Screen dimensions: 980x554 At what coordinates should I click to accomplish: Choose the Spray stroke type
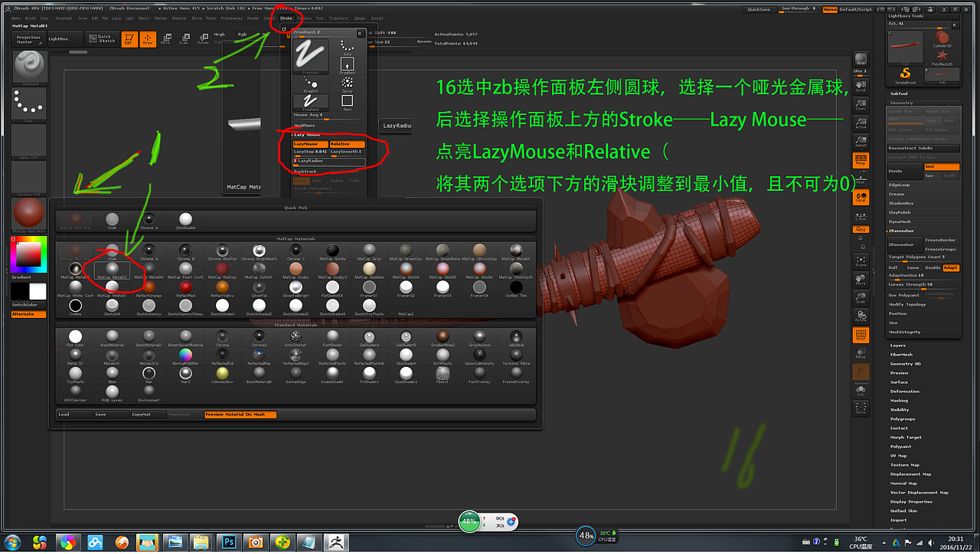tap(347, 85)
